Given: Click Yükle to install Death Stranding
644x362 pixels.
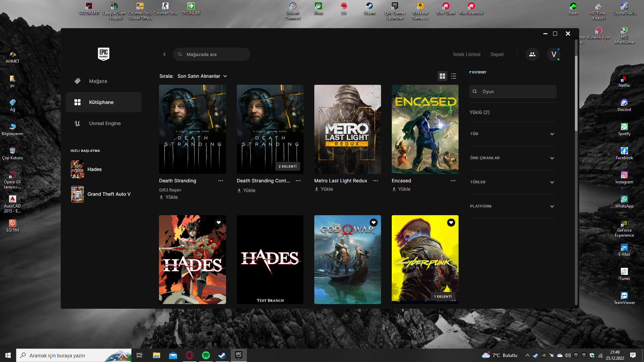Looking at the screenshot, I should point(169,197).
